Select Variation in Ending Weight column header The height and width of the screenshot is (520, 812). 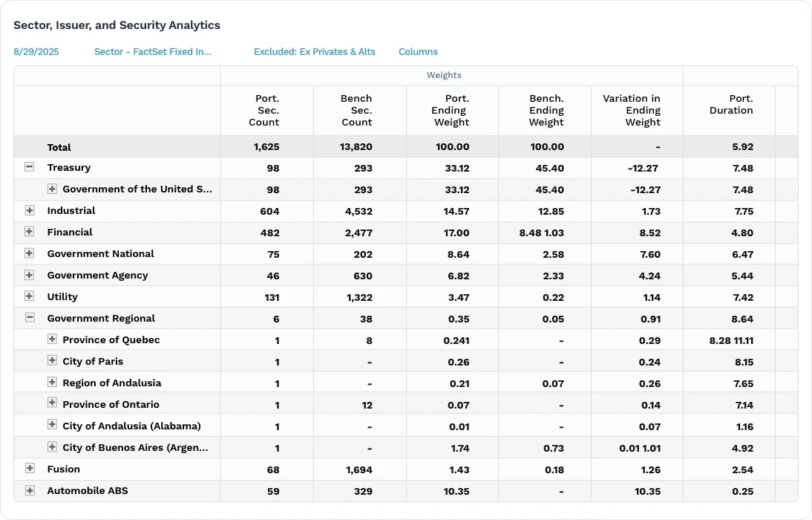click(632, 111)
